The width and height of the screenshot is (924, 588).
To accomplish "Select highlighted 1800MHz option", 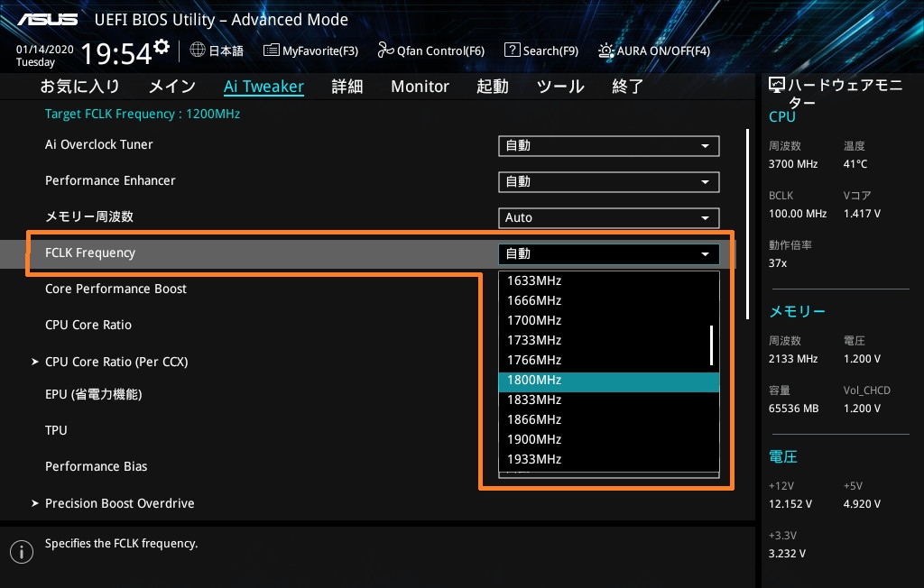I will click(x=609, y=381).
